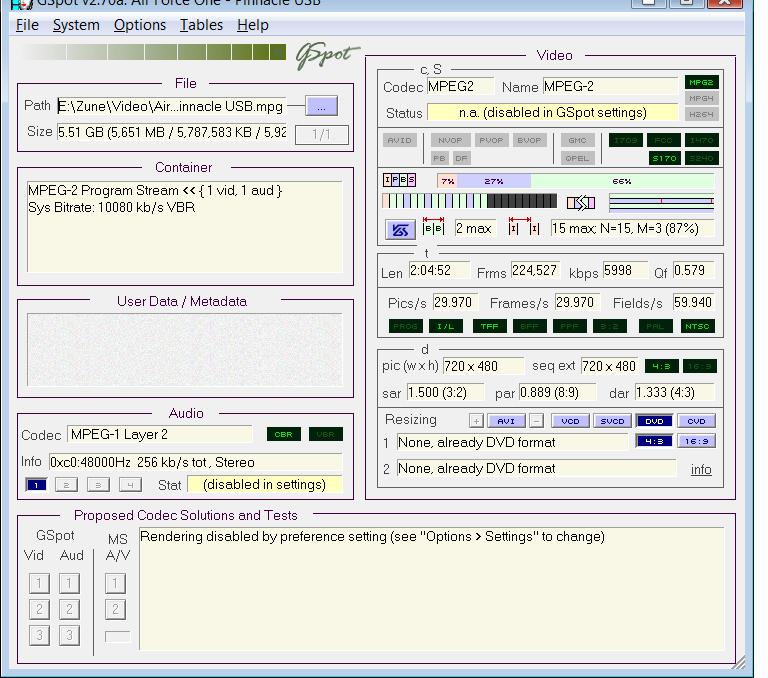Click the S170 colorimetry indicator
Image resolution: width=768 pixels, height=678 pixels.
pyautogui.click(x=662, y=158)
